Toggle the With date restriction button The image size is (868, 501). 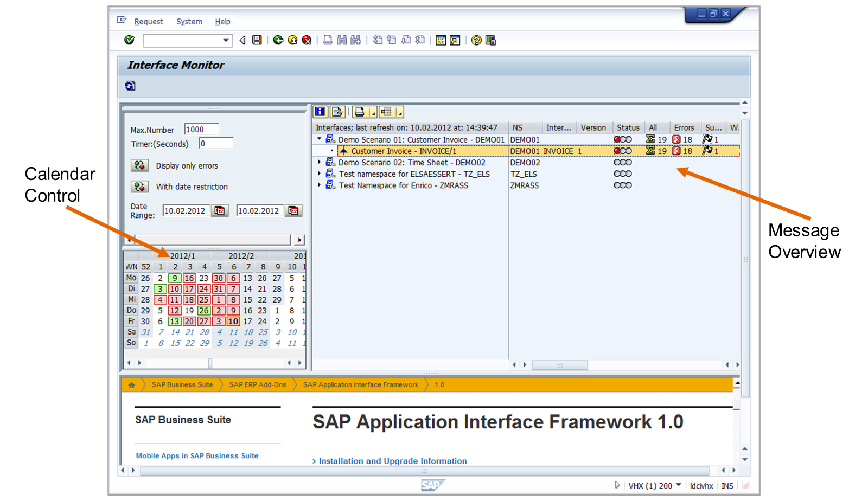pyautogui.click(x=139, y=187)
